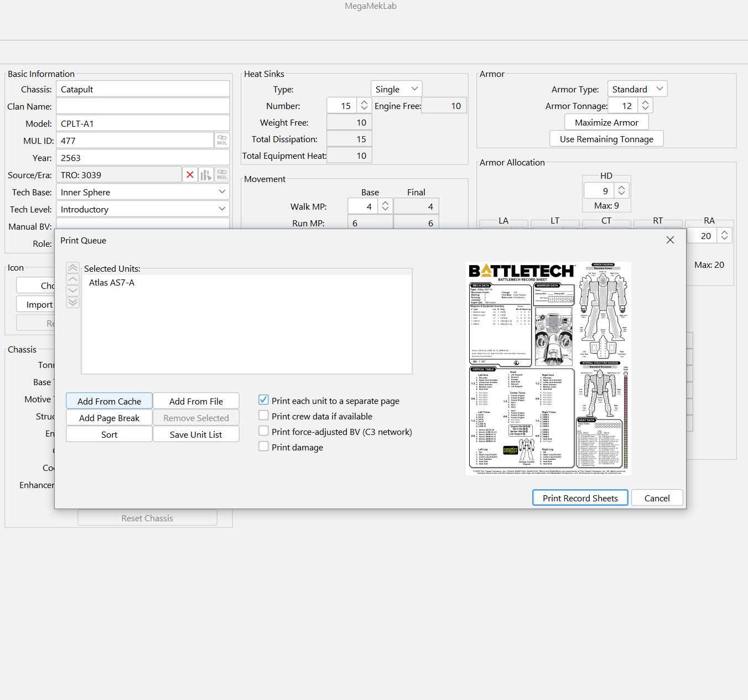This screenshot has width=748, height=700.
Task: Click the Year field showing 2563
Action: (143, 158)
